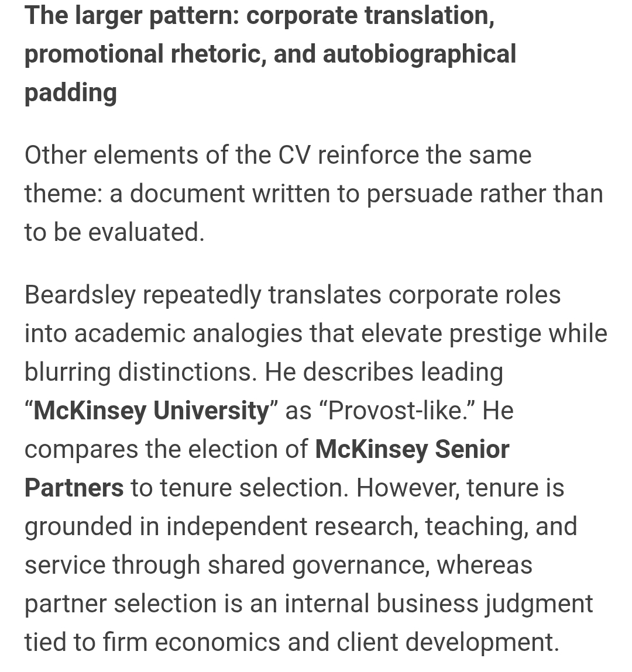
Task: Click the paragraph starting "Other elements of the CV"
Action: point(278,156)
